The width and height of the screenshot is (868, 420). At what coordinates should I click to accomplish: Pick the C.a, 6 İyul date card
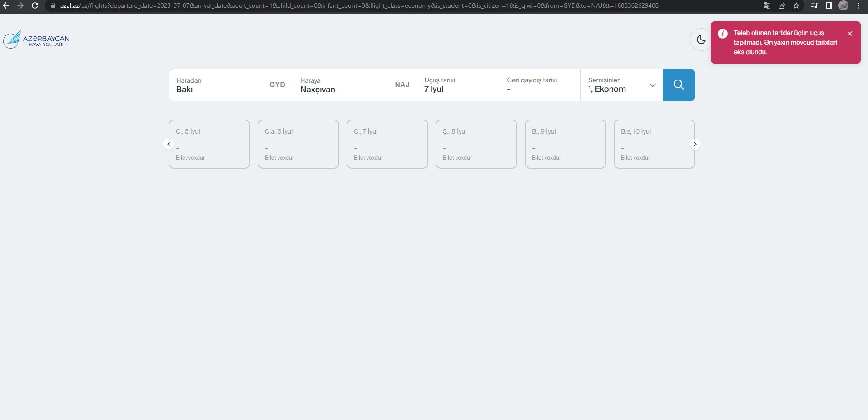pos(298,144)
